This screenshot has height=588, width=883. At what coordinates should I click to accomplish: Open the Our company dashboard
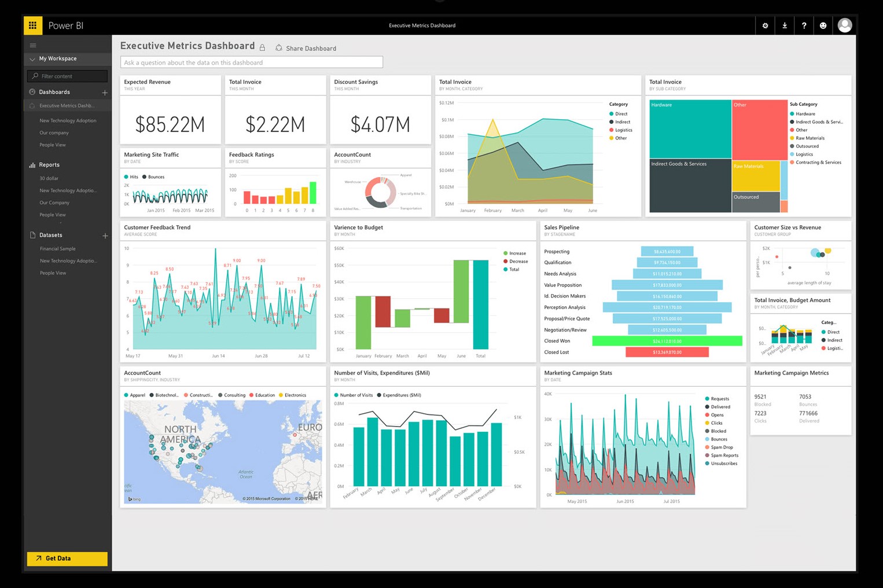coord(54,133)
